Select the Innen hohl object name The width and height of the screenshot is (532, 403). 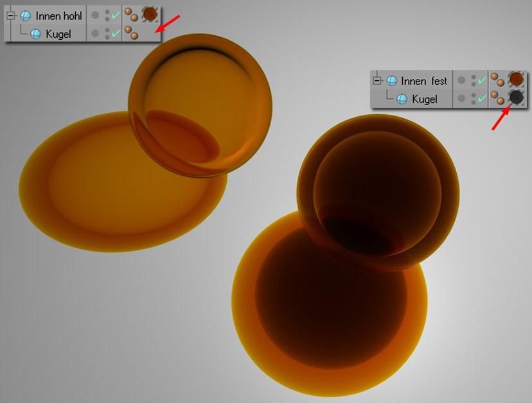pos(58,15)
